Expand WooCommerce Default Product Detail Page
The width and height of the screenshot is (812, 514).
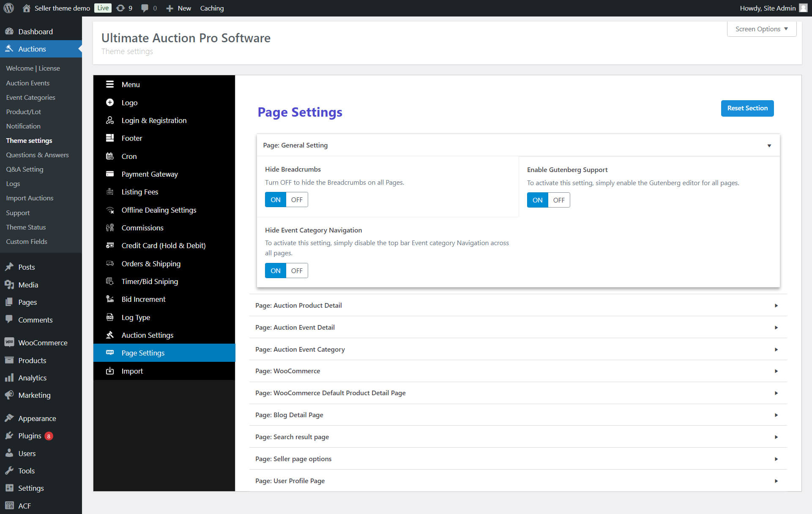pyautogui.click(x=518, y=393)
